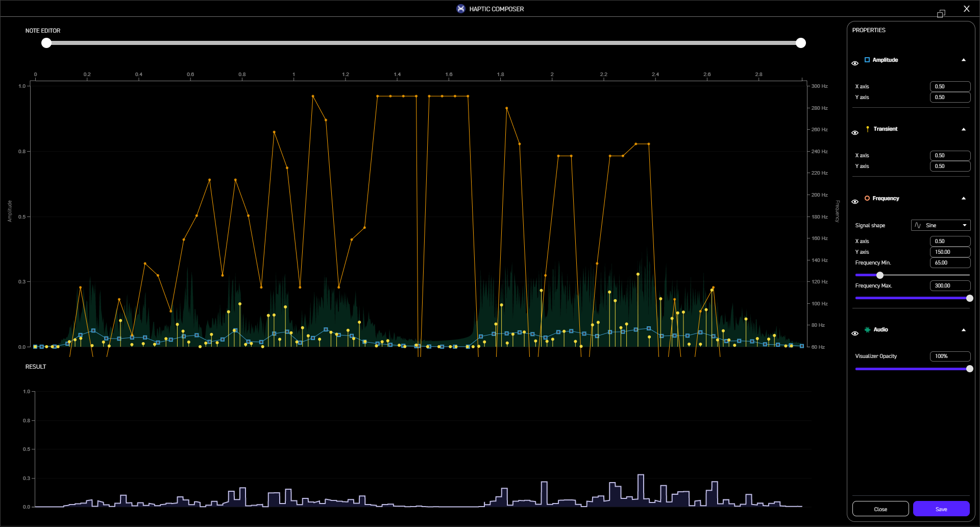
Task: Edit Frequency X axis value field
Action: (950, 241)
